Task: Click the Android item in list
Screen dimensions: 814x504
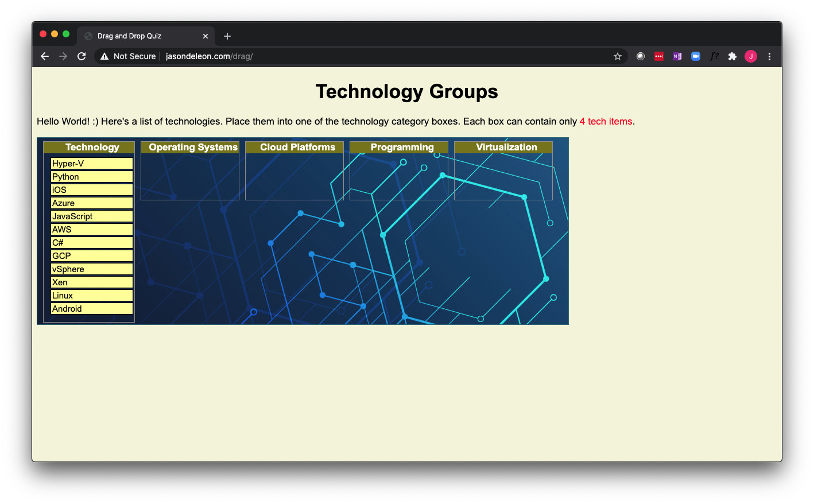Action: [92, 309]
